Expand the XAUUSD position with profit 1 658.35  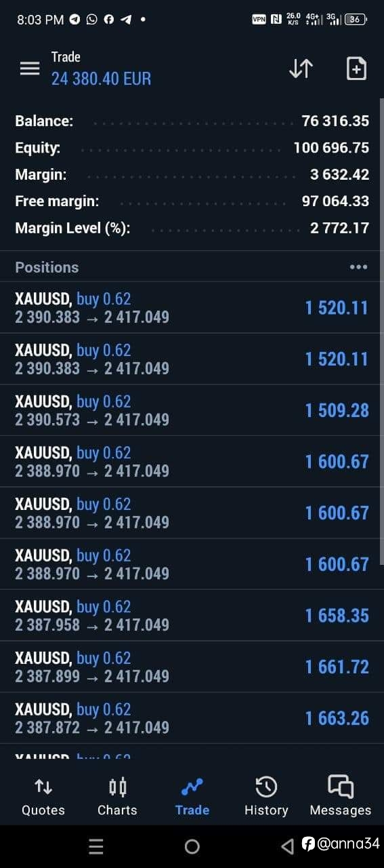192,616
